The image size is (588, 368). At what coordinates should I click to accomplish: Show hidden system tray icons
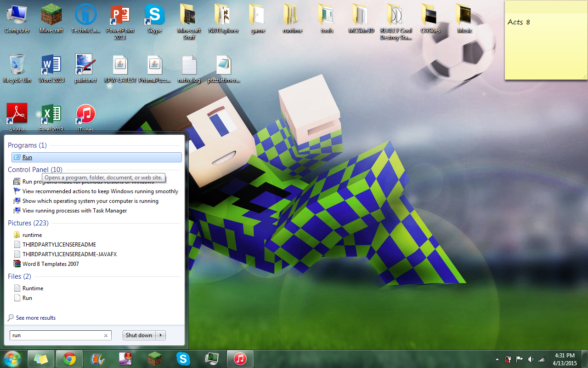497,359
